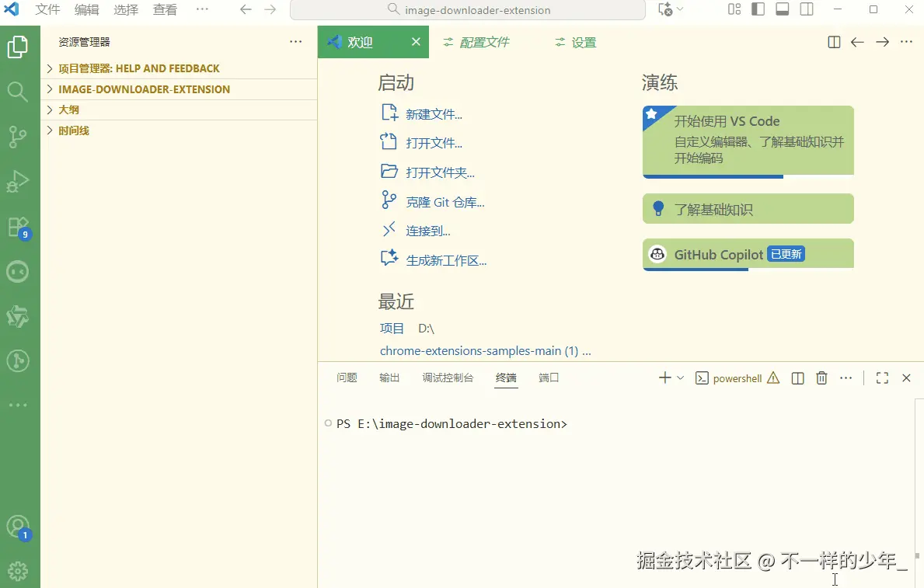Open the 文件 menu
This screenshot has width=924, height=588.
click(x=47, y=9)
